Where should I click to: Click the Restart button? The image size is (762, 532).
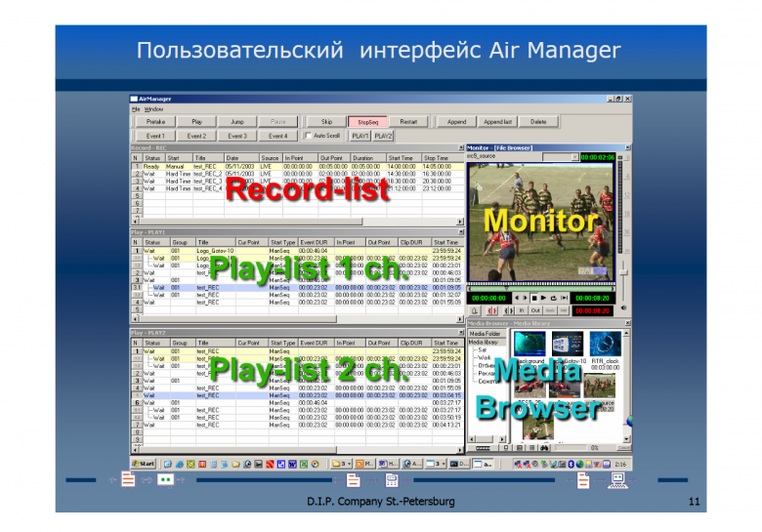[x=408, y=122]
